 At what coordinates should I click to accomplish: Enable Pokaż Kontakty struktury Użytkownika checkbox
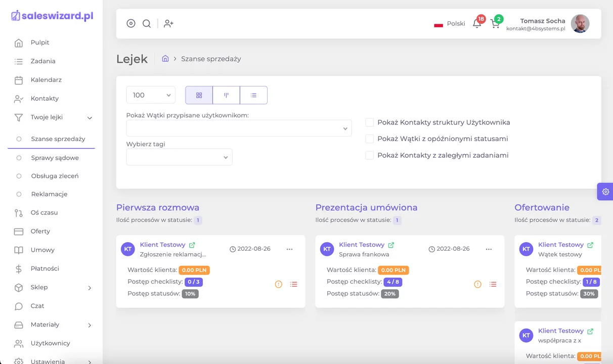coord(370,122)
